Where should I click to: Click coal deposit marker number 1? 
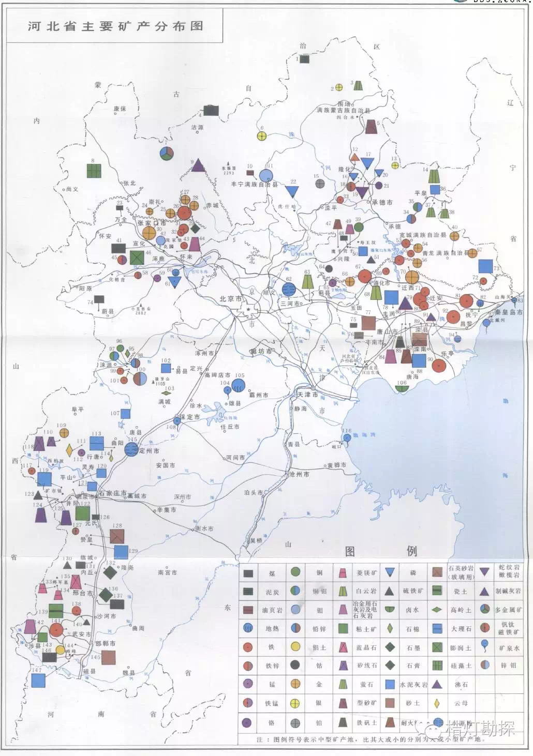point(305,59)
